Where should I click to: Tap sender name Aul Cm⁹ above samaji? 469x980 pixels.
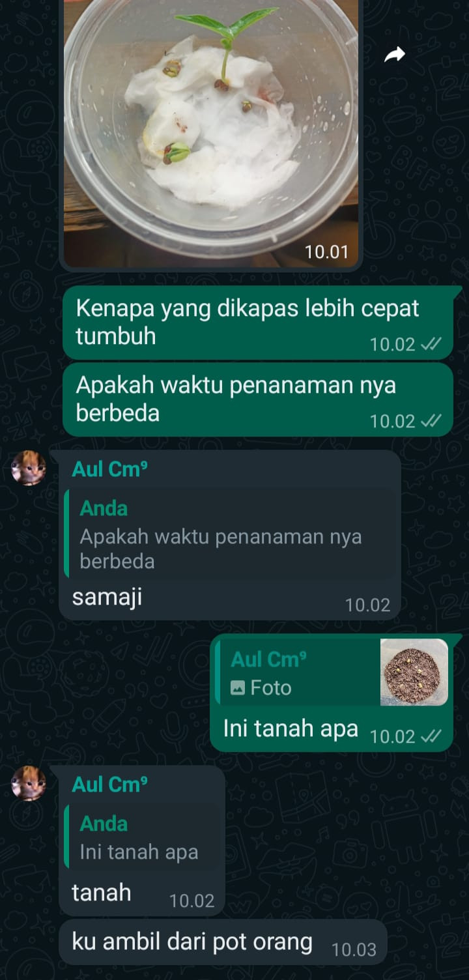click(109, 469)
